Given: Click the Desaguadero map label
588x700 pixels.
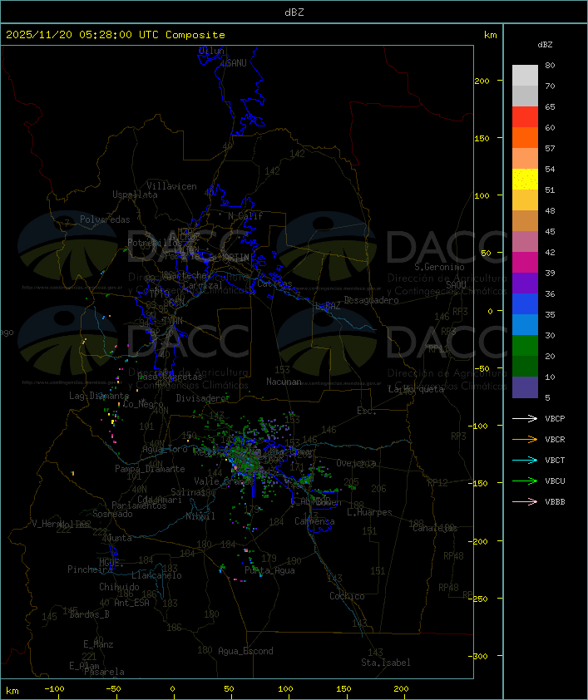Looking at the screenshot, I should 371,300.
